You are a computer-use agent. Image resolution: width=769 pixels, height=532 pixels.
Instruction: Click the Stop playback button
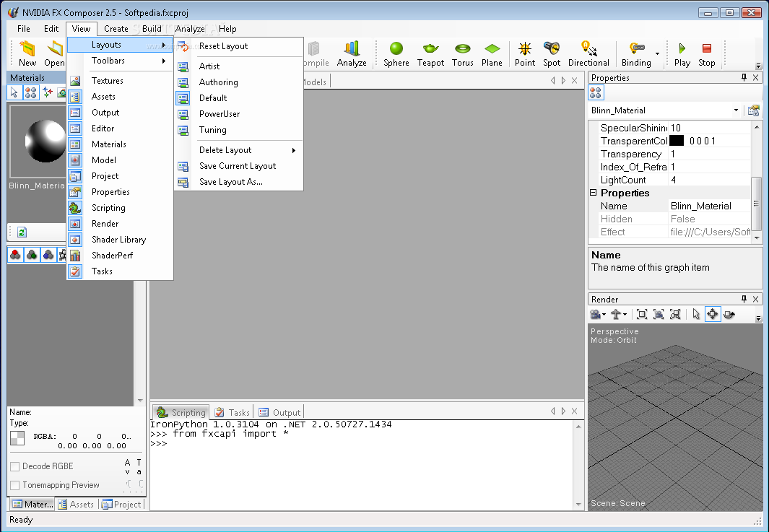click(x=707, y=54)
